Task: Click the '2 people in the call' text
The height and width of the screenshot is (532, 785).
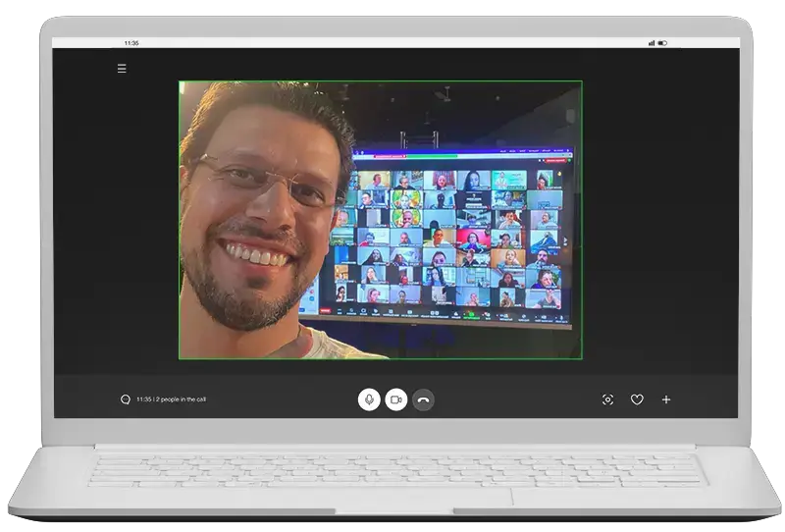Action: click(x=182, y=399)
